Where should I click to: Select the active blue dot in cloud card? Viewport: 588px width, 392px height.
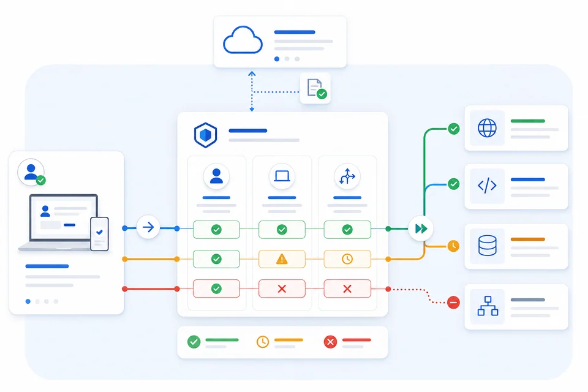pyautogui.click(x=277, y=59)
